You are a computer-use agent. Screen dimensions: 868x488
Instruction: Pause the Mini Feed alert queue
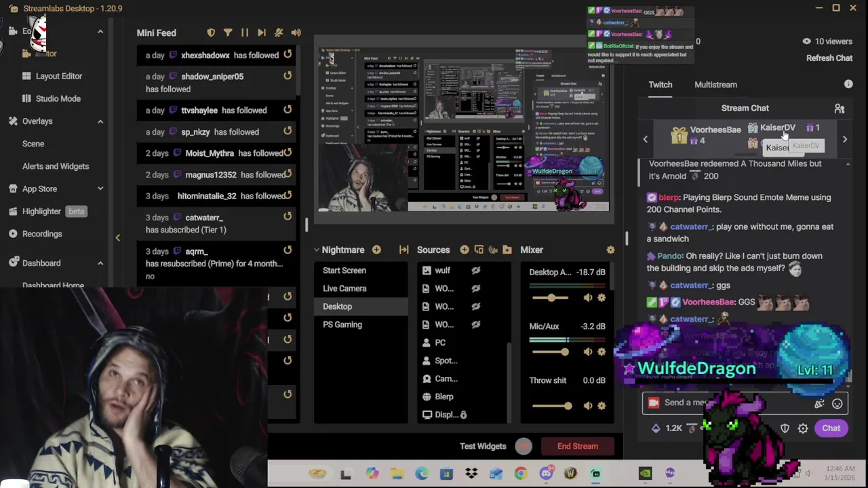click(x=245, y=33)
